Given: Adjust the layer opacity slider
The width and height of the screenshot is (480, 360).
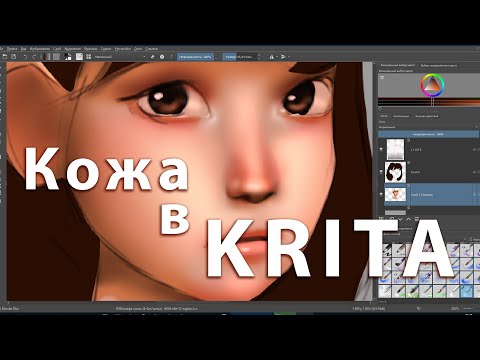Looking at the screenshot, I should (428, 134).
